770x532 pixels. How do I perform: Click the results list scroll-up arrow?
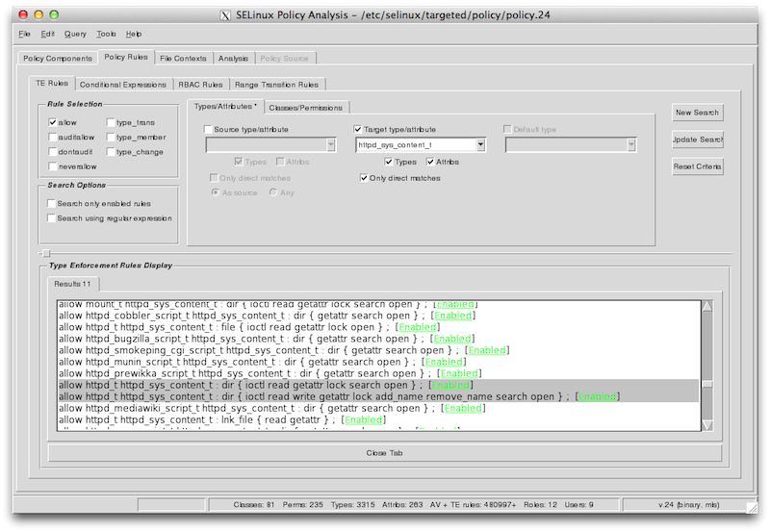[707, 306]
